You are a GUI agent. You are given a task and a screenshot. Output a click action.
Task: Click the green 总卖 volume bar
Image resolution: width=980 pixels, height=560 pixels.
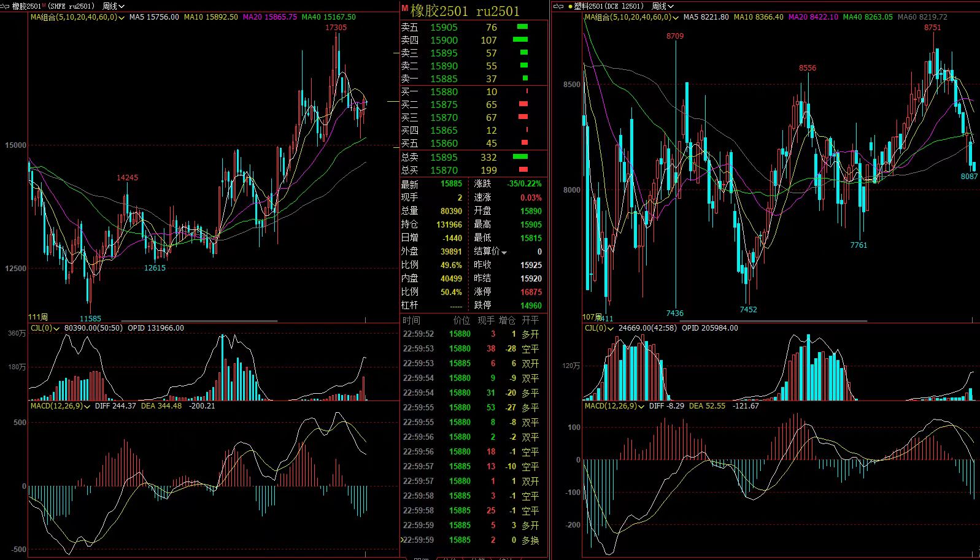click(520, 157)
